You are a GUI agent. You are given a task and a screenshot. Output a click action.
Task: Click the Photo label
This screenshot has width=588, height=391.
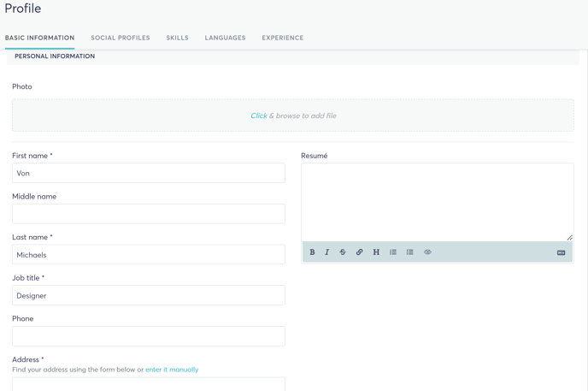[22, 86]
